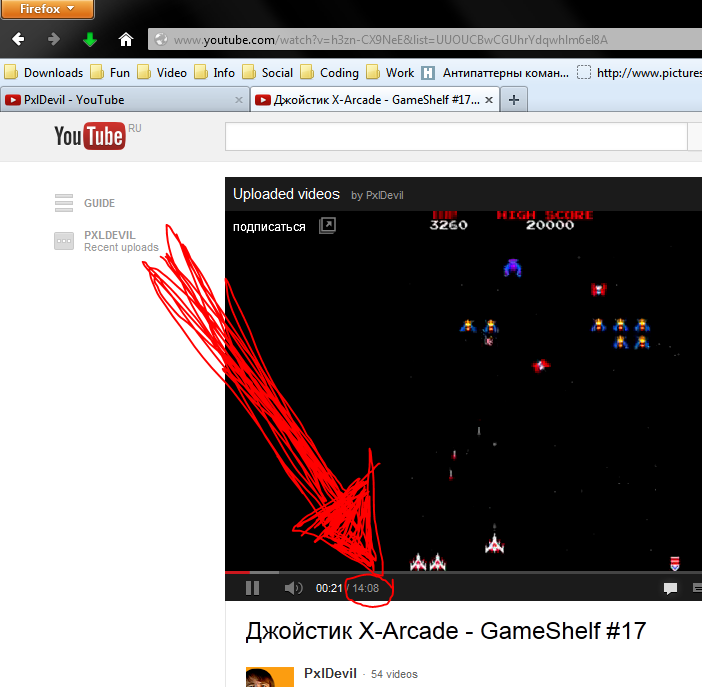This screenshot has width=702, height=687.
Task: Open the Fun bookmarks folder
Action: 110,73
